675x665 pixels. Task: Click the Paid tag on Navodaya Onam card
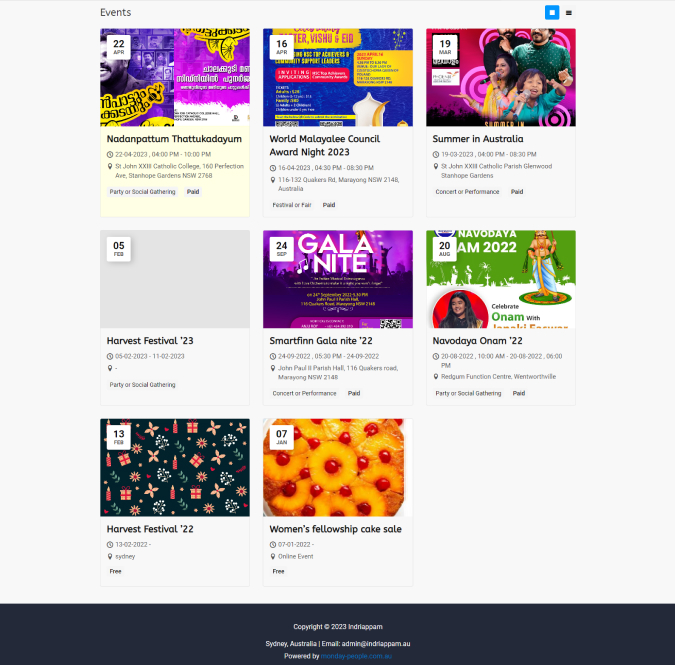pos(519,393)
